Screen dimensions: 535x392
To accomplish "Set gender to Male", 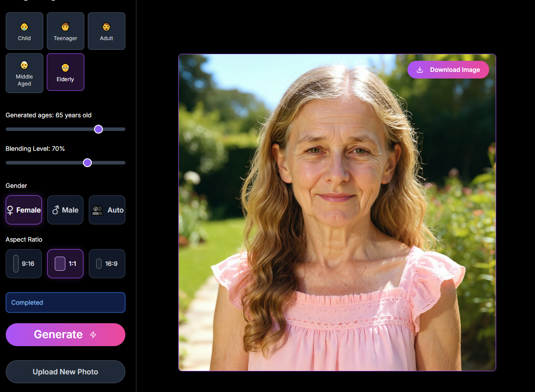I will pyautogui.click(x=65, y=210).
